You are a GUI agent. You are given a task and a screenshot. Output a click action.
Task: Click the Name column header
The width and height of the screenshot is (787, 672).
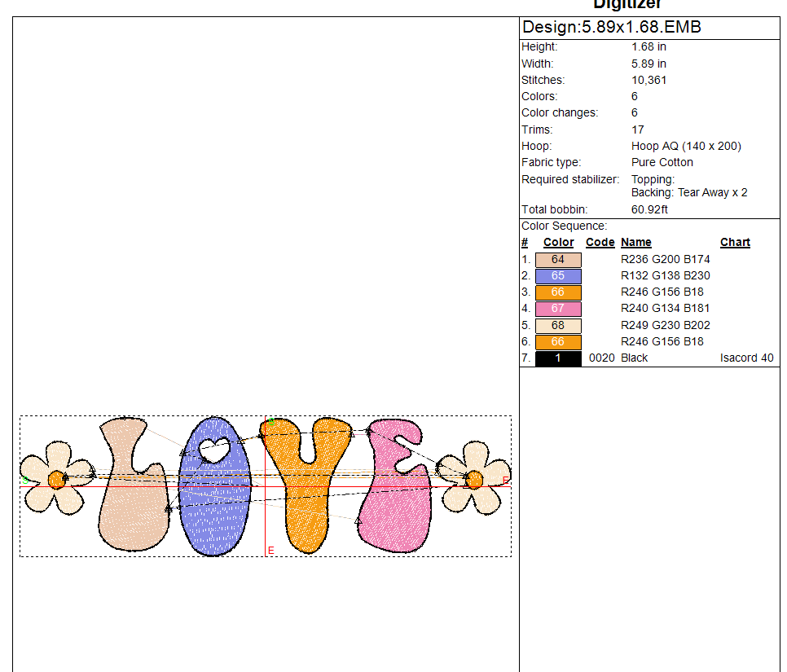point(635,243)
